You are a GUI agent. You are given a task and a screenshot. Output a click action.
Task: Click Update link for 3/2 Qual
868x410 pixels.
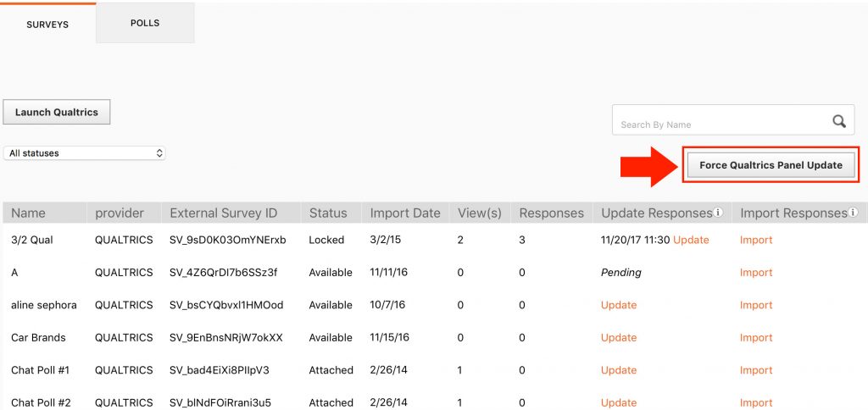click(x=691, y=240)
